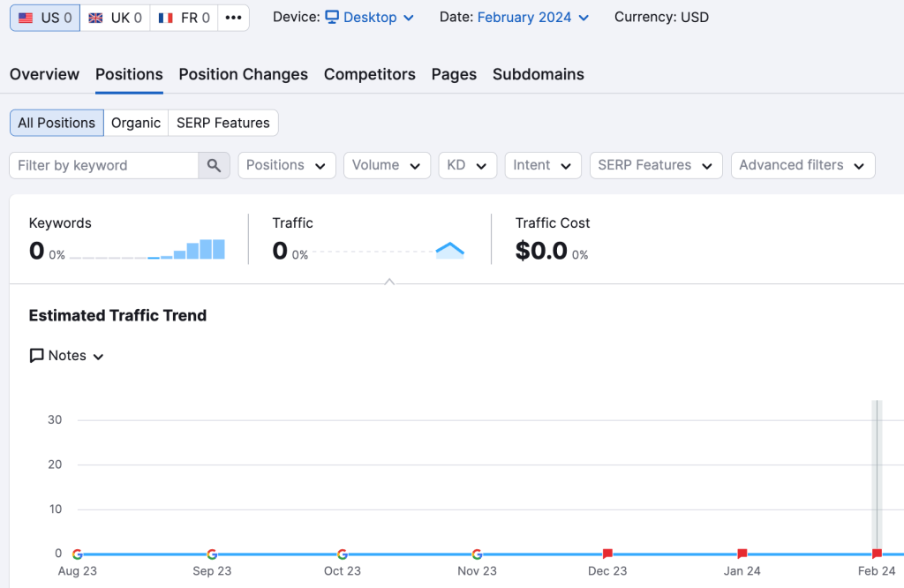Switch to Competitors tab
Viewport: 904px width, 588px height.
370,74
